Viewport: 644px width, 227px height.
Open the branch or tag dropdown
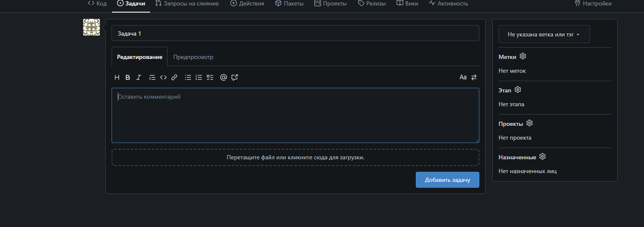click(544, 34)
